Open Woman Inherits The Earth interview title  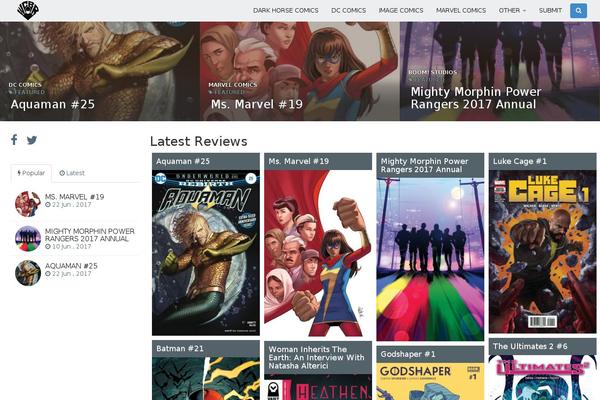[316, 358]
